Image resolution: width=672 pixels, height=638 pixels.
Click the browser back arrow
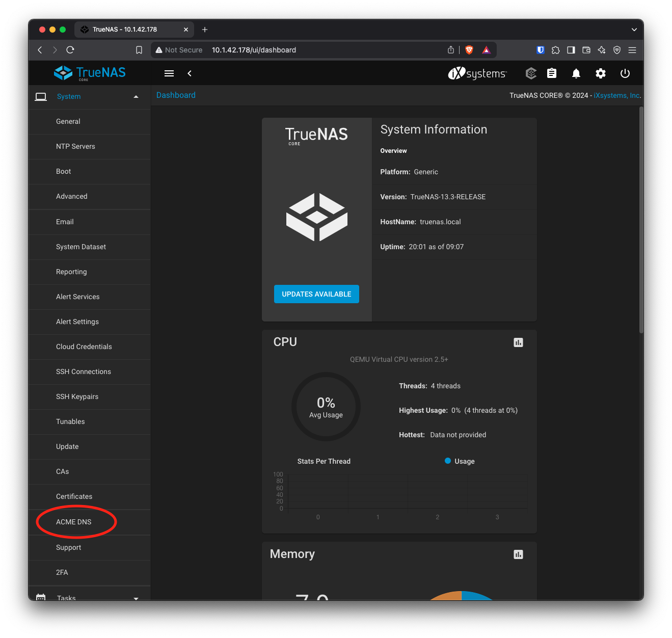click(40, 50)
